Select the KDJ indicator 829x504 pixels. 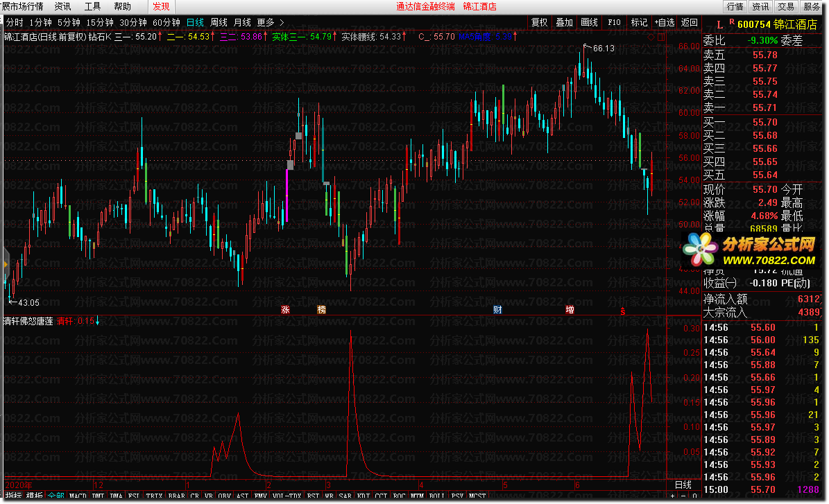pyautogui.click(x=364, y=496)
